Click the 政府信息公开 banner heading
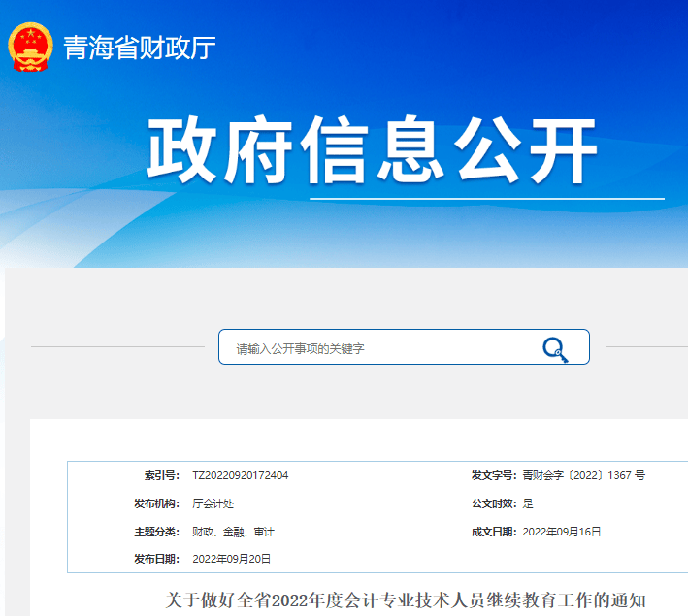The height and width of the screenshot is (616, 688). point(372,150)
